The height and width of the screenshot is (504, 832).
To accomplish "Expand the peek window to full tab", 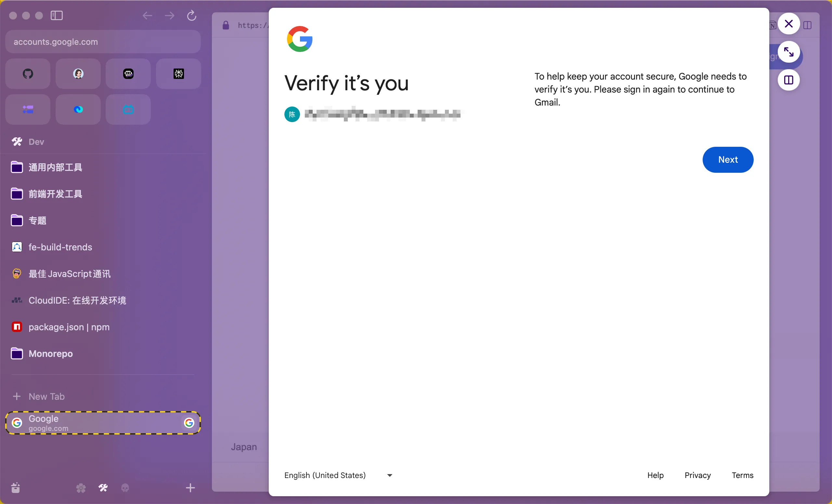I will [788, 52].
